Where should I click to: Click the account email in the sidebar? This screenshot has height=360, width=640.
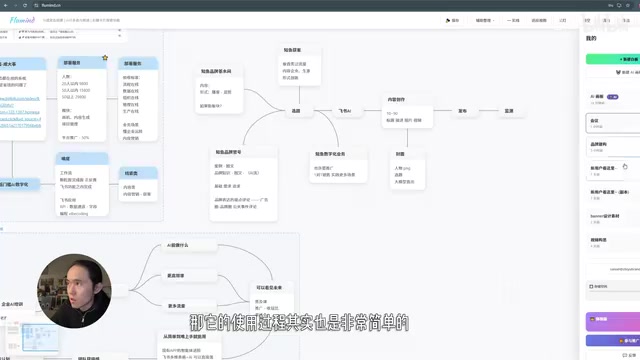624,269
